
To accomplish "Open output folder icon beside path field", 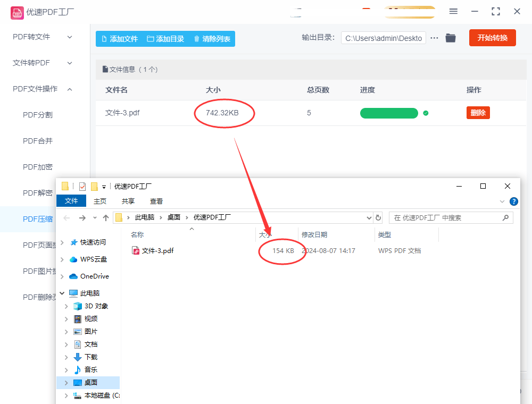I will 451,38.
